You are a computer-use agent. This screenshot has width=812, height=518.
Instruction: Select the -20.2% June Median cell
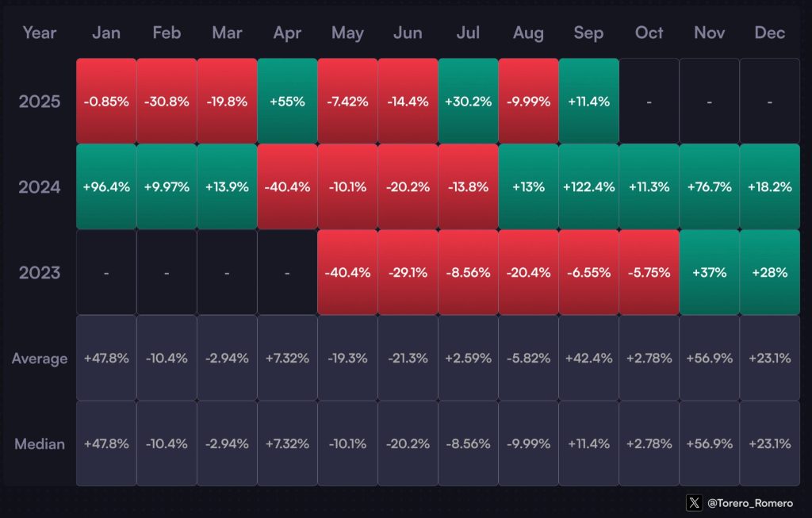click(408, 444)
